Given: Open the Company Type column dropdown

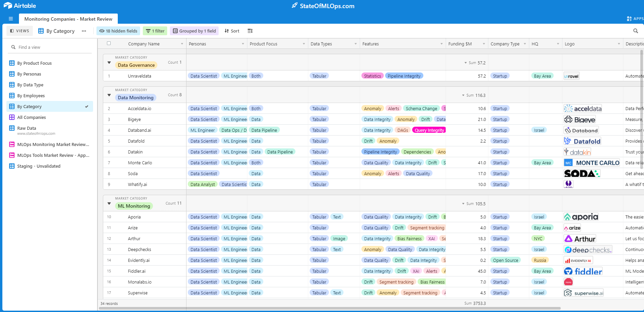Looking at the screenshot, I should pyautogui.click(x=525, y=44).
